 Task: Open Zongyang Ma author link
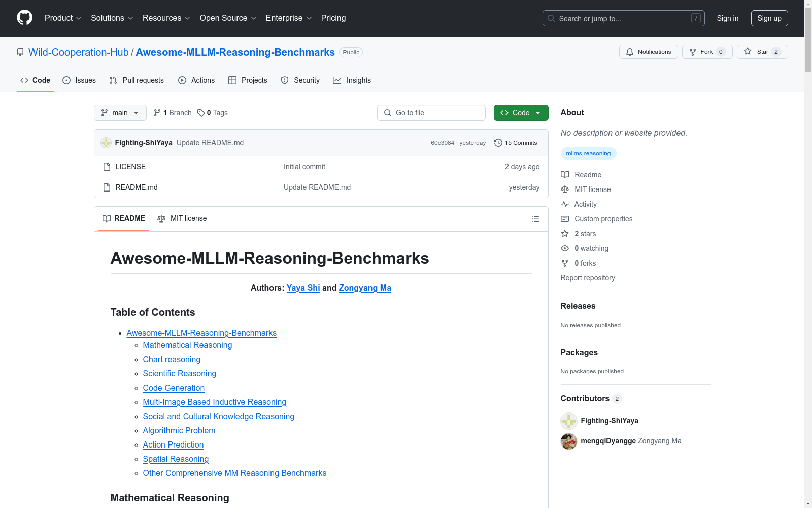coord(365,288)
